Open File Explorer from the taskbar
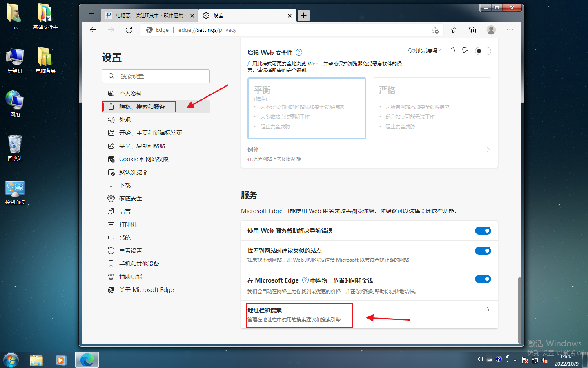588x368 pixels. (x=36, y=360)
